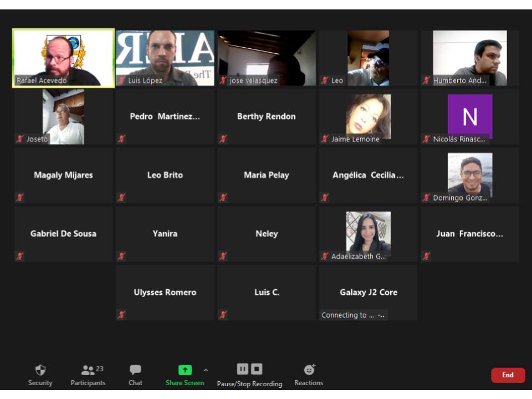Select the Luis López video tile

(165, 58)
